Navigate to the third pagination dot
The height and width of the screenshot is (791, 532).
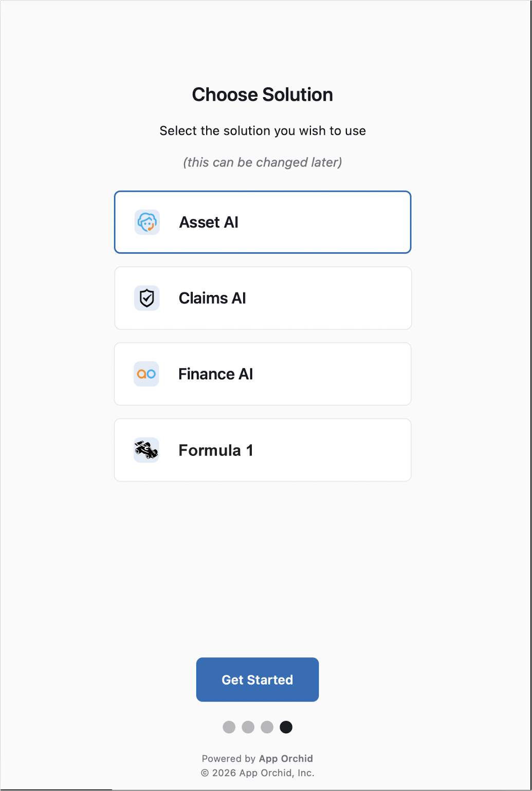(x=267, y=727)
